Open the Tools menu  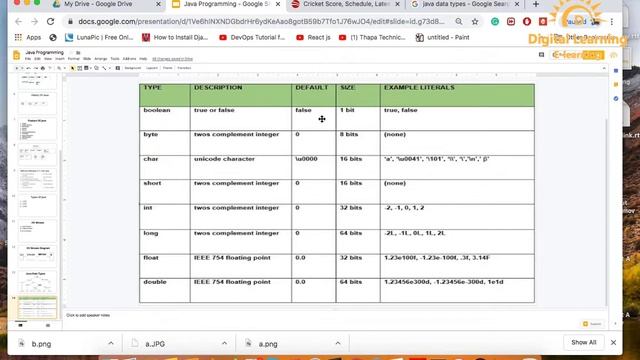click(115, 59)
